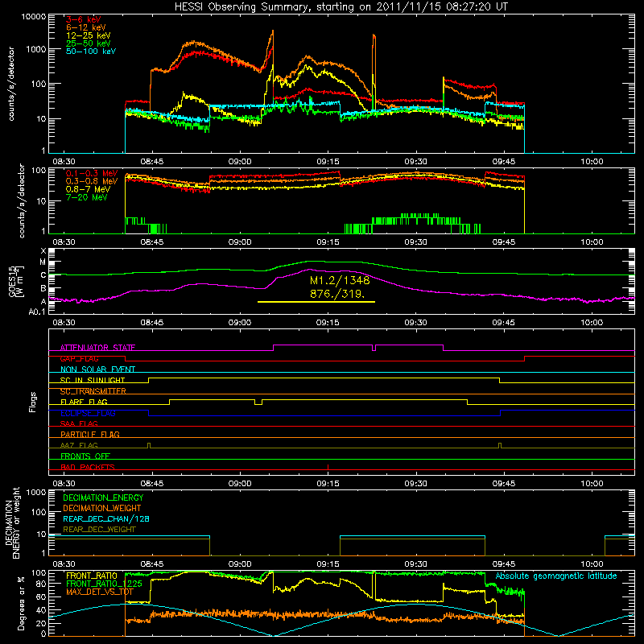Click the HESSI Observing Summary title
Image resolution: width=644 pixels, height=644 pixels.
341,7
